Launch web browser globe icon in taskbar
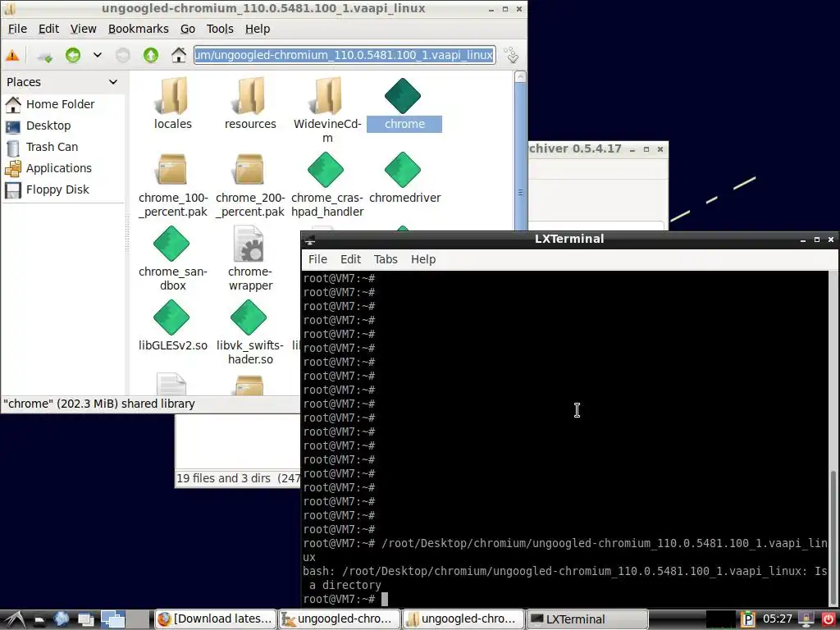840x630 pixels. [x=61, y=619]
